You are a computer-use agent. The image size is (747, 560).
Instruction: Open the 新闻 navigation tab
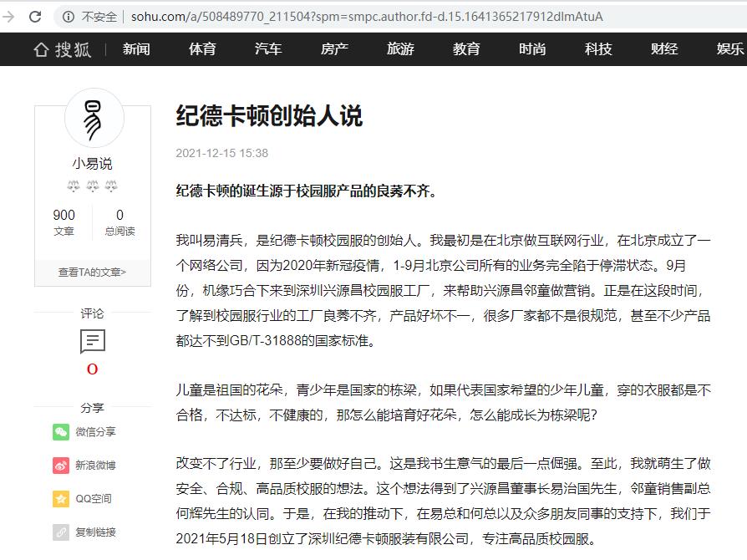click(x=136, y=49)
